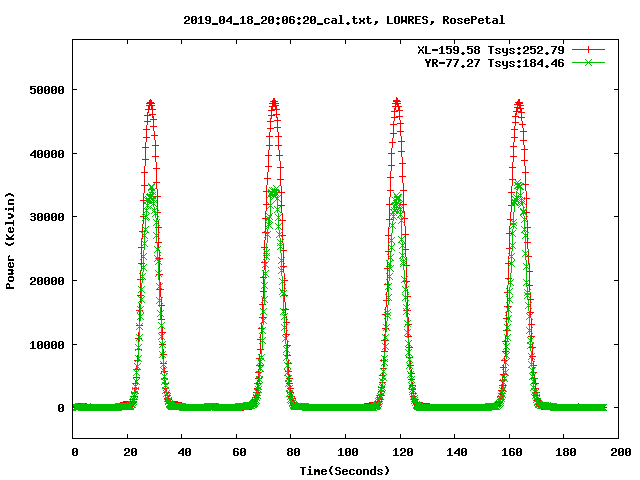Click the x-axis tick label '200'
This screenshot has height=480, width=640.
(620, 452)
